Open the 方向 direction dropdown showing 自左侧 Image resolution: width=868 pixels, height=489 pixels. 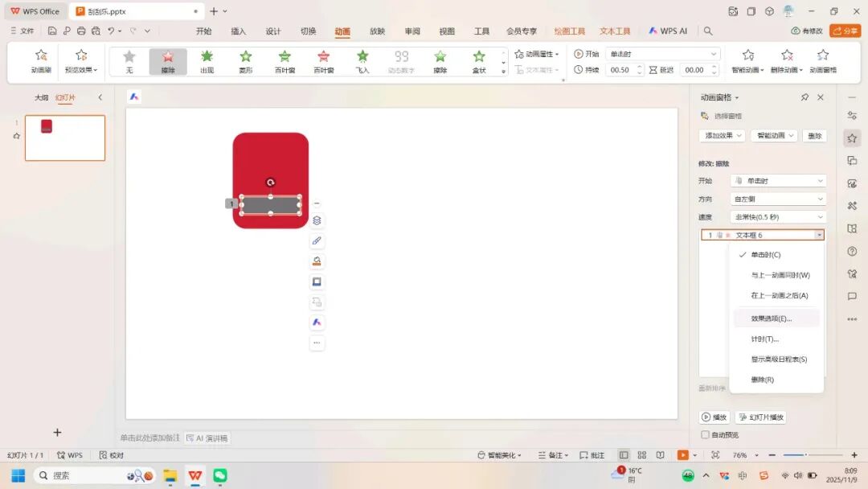click(776, 198)
